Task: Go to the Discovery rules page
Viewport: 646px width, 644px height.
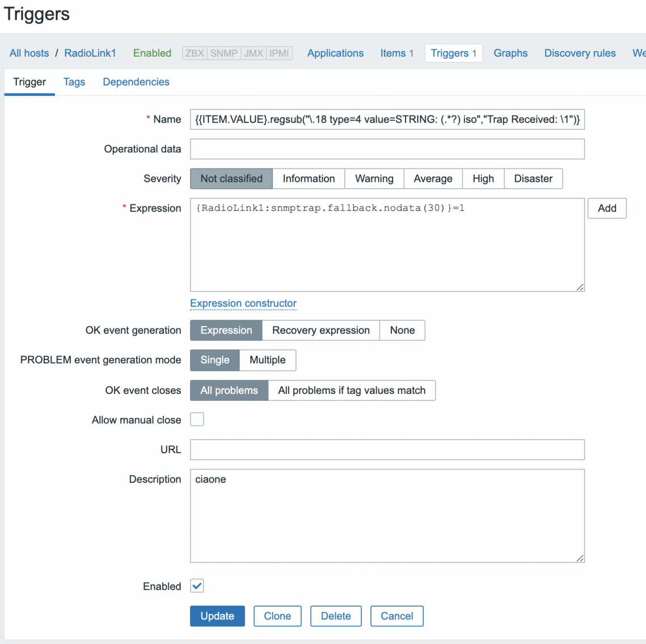Action: click(580, 53)
